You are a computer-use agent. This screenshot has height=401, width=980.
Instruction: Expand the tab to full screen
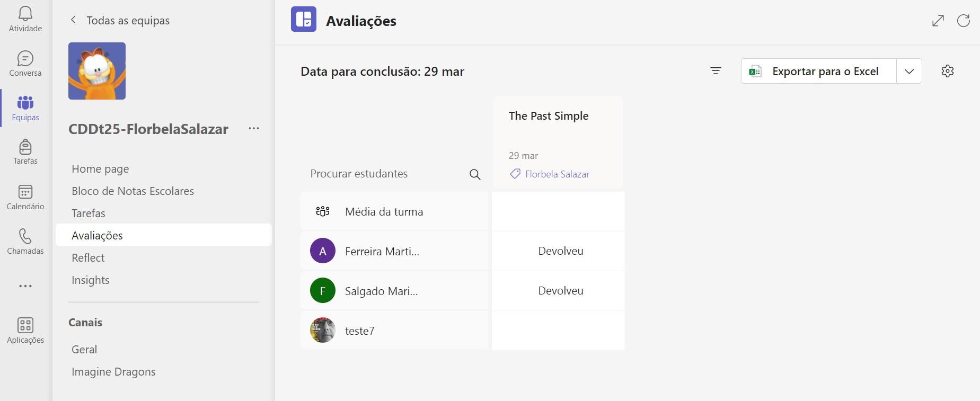[938, 21]
